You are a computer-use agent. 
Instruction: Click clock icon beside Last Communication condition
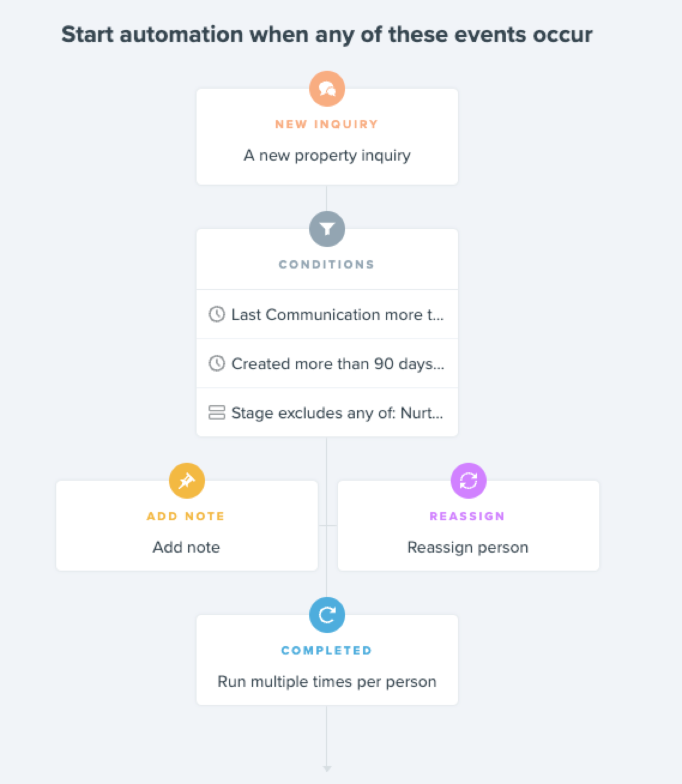tap(216, 314)
